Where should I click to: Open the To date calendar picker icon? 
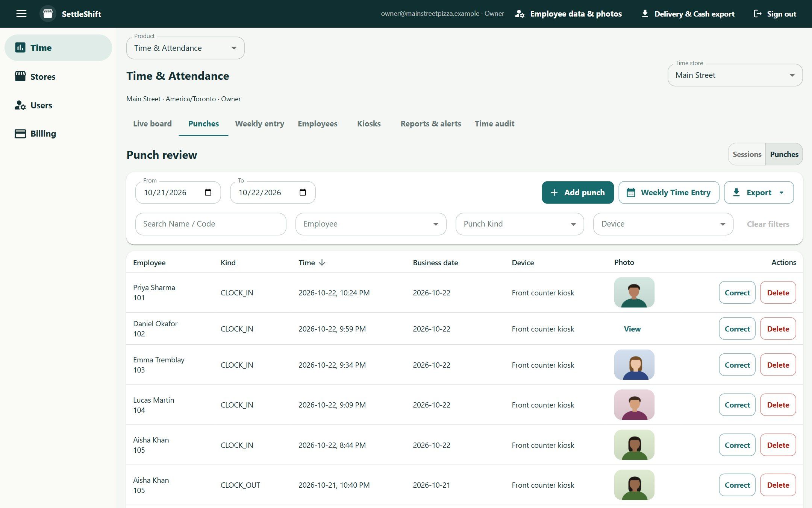[x=303, y=192]
